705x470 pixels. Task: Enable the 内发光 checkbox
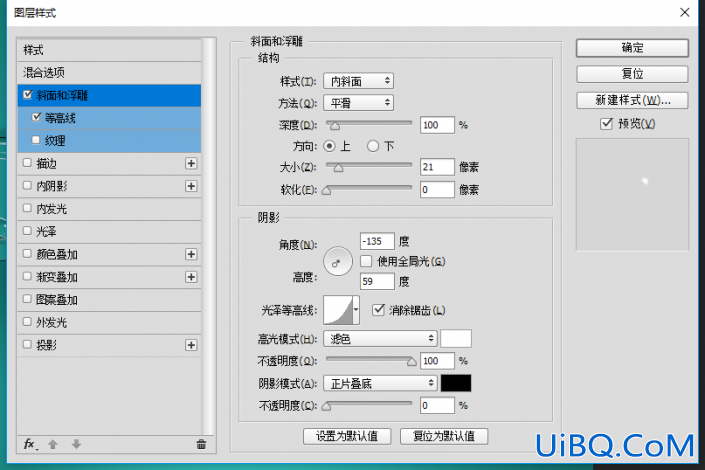pos(27,208)
